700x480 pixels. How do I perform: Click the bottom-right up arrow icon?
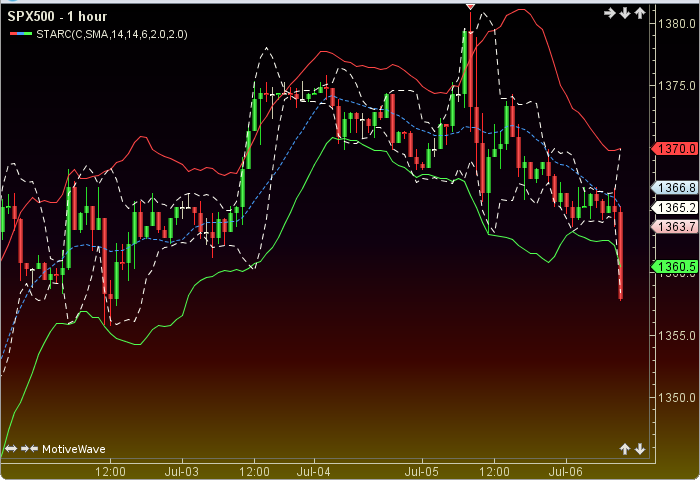click(x=625, y=449)
